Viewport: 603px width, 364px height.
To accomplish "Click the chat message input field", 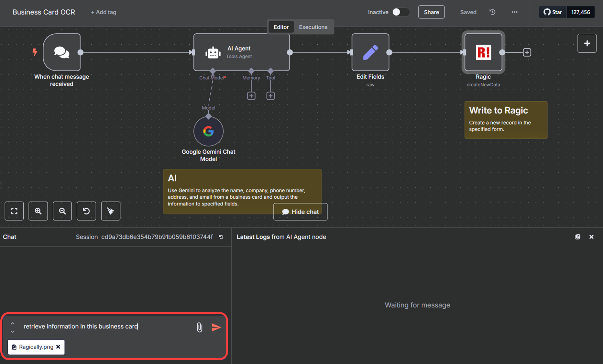I will pos(107,326).
